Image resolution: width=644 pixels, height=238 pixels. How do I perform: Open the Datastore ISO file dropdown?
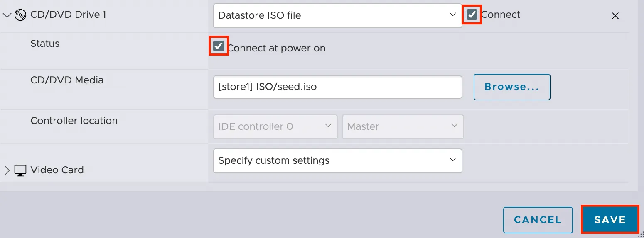[x=337, y=16]
